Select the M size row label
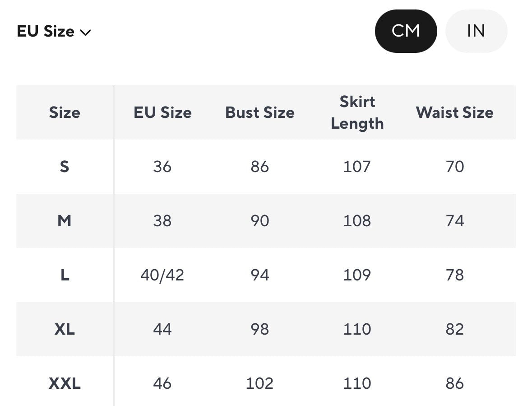The width and height of the screenshot is (532, 406). pyautogui.click(x=65, y=221)
